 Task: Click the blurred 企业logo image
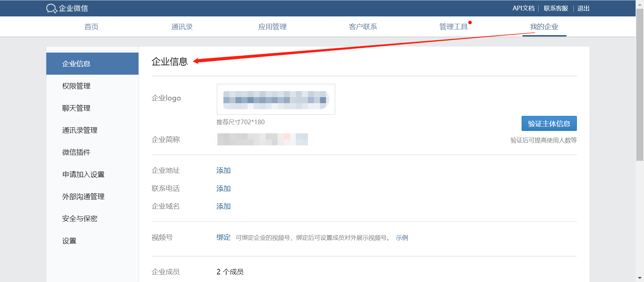tap(276, 99)
